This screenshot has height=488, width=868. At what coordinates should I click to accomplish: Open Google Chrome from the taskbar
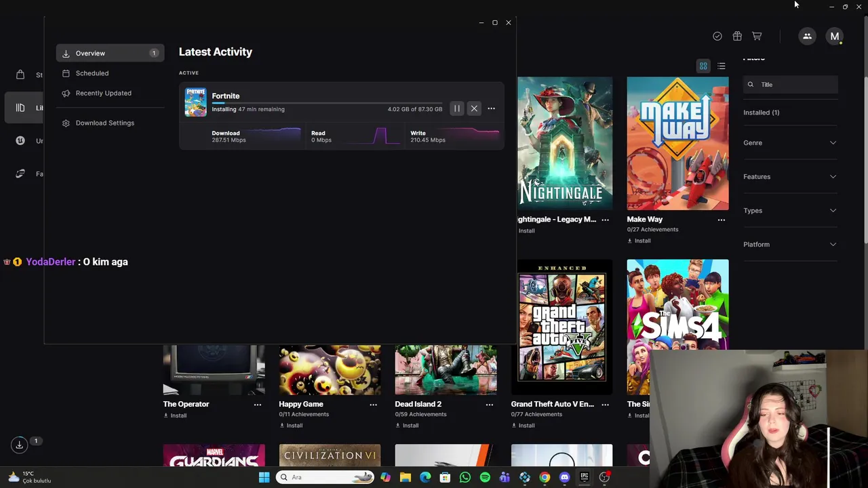[545, 477]
